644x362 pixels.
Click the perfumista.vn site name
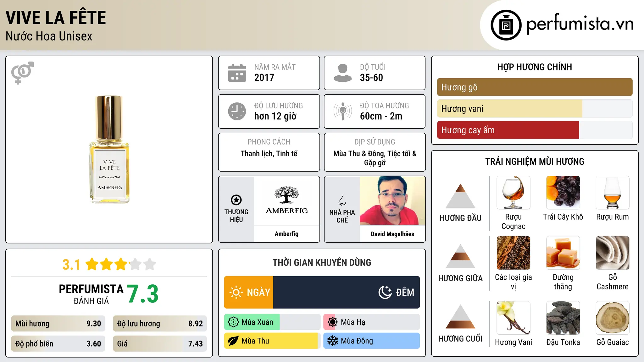[x=580, y=24]
